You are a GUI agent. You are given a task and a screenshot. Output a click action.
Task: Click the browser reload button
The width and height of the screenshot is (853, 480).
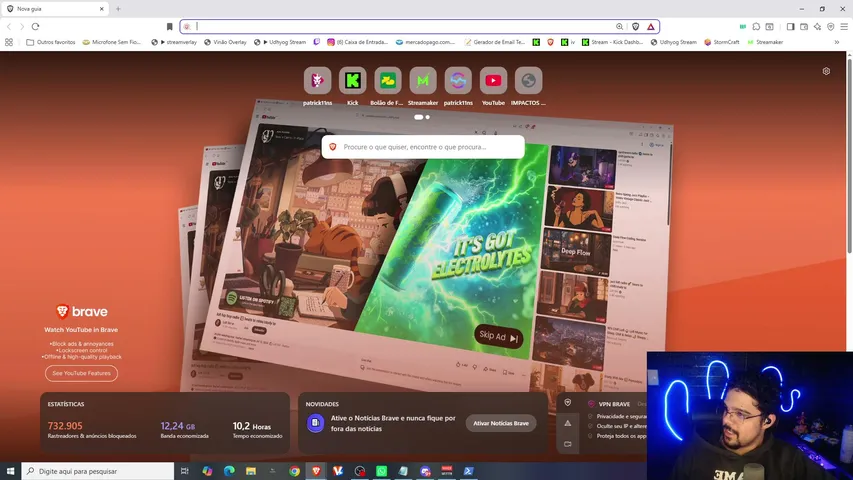35,27
